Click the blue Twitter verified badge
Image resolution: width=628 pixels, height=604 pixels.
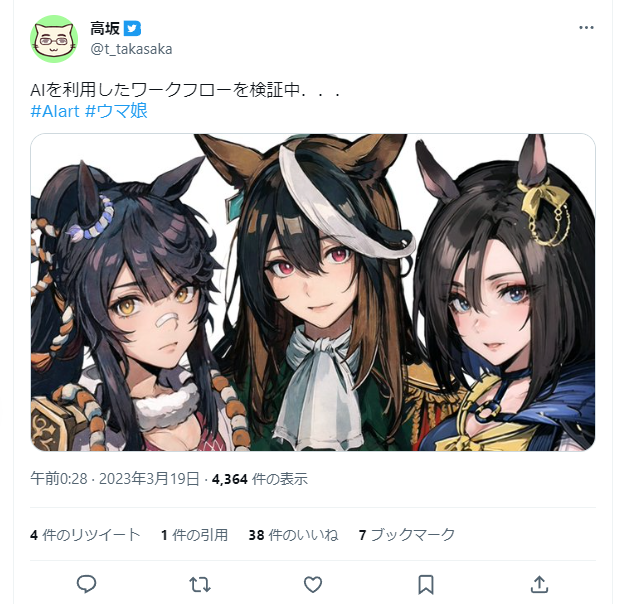pos(132,28)
